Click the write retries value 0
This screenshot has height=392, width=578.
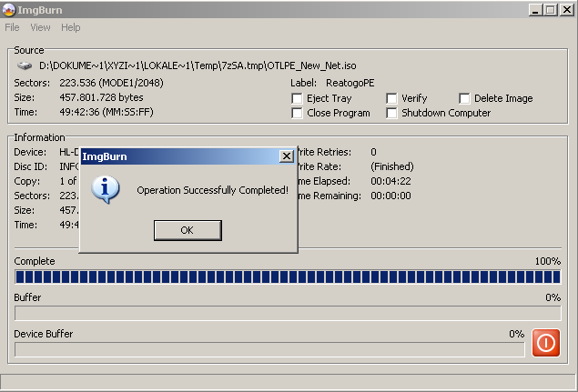point(373,152)
